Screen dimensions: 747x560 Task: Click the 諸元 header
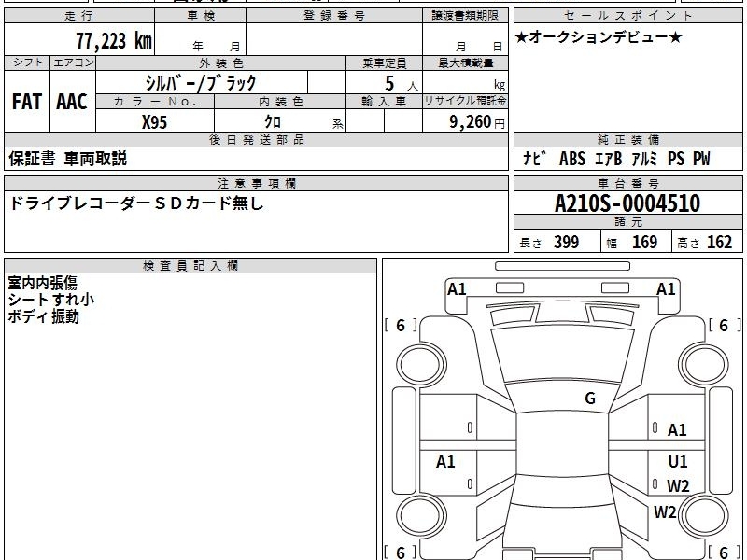(627, 222)
